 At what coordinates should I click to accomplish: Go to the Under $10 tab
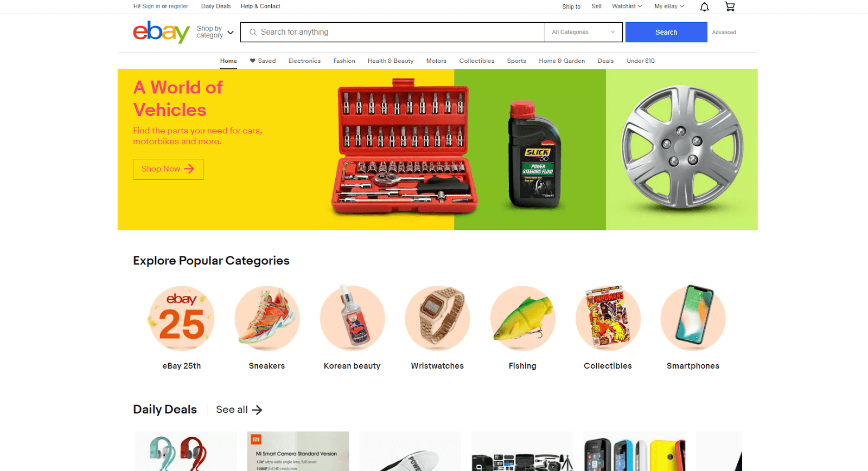coord(641,61)
